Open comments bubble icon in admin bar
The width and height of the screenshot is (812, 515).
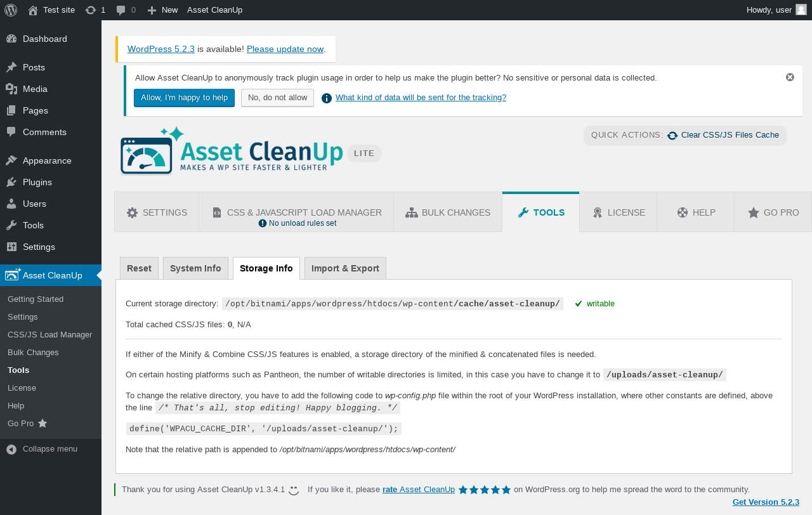click(x=121, y=10)
